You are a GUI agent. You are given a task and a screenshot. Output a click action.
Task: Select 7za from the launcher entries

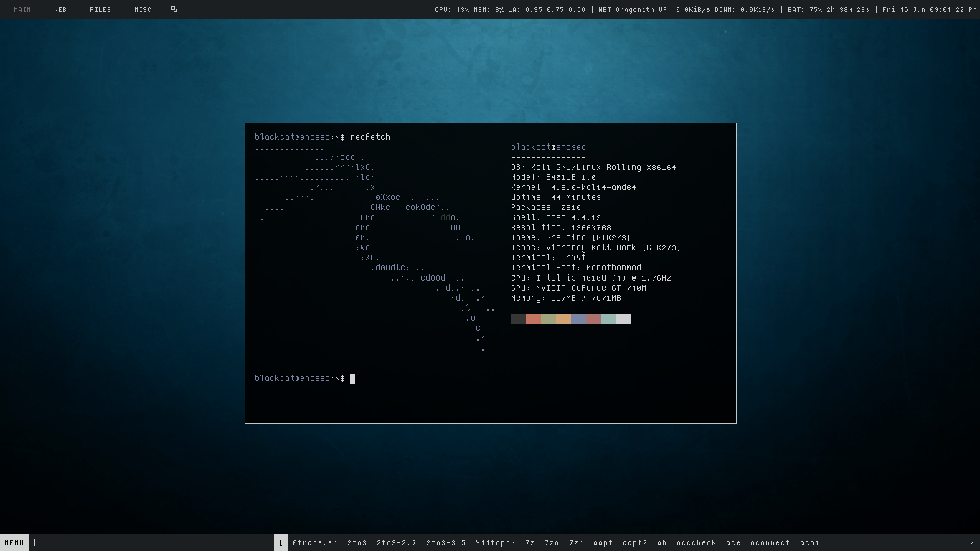(x=552, y=543)
